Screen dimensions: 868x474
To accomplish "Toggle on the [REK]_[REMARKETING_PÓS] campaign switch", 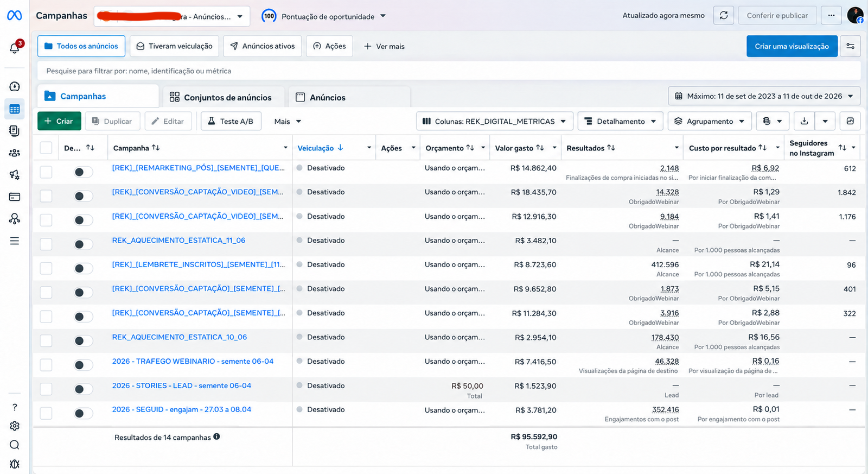I will click(83, 172).
